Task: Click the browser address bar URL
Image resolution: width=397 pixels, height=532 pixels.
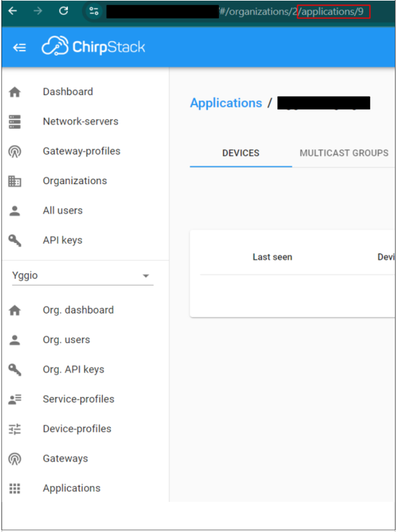Action: coord(238,11)
